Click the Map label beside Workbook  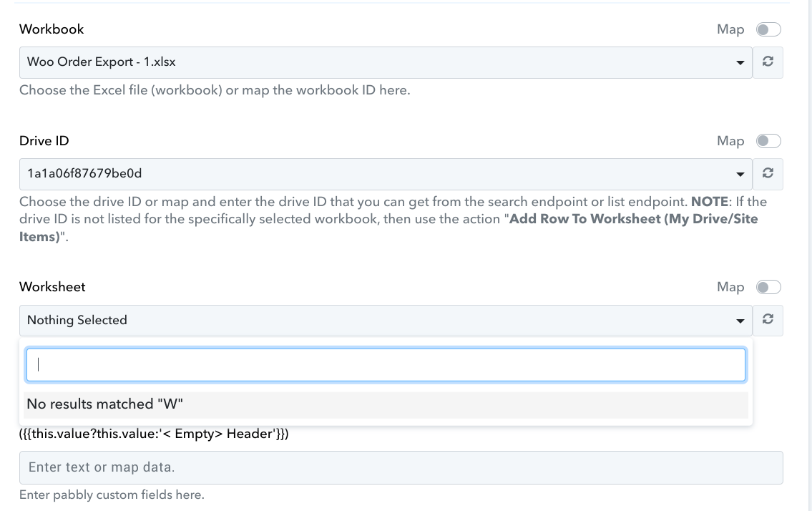coord(730,29)
